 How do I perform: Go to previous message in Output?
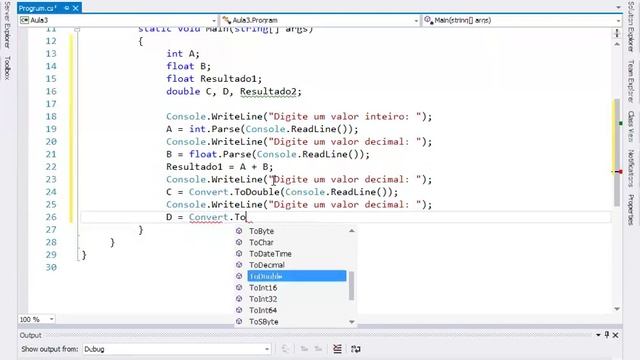tap(304, 349)
